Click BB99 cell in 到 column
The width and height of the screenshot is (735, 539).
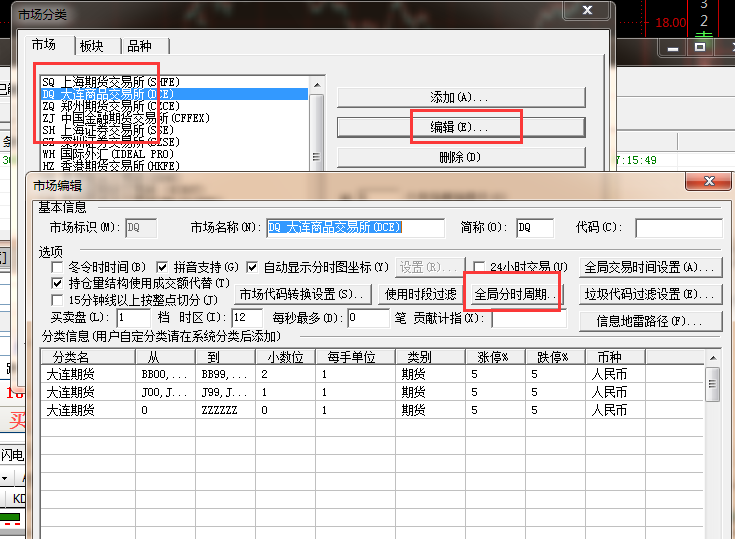225,374
